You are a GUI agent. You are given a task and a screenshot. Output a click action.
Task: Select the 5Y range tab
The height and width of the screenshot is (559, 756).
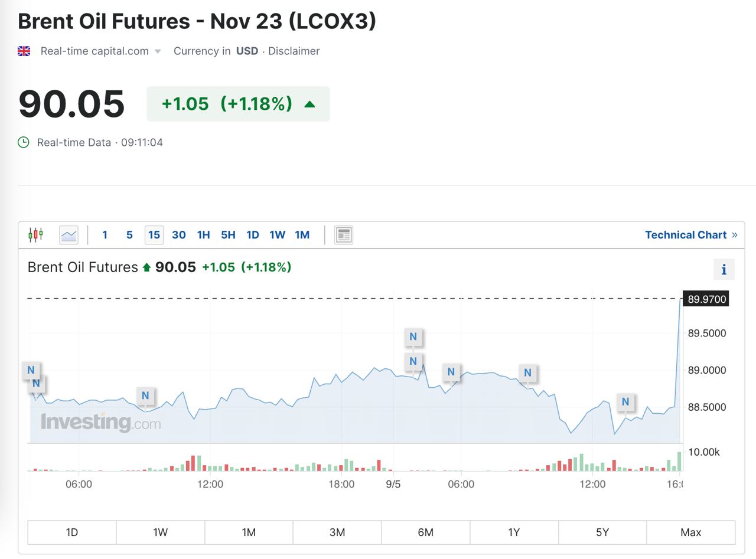(602, 532)
